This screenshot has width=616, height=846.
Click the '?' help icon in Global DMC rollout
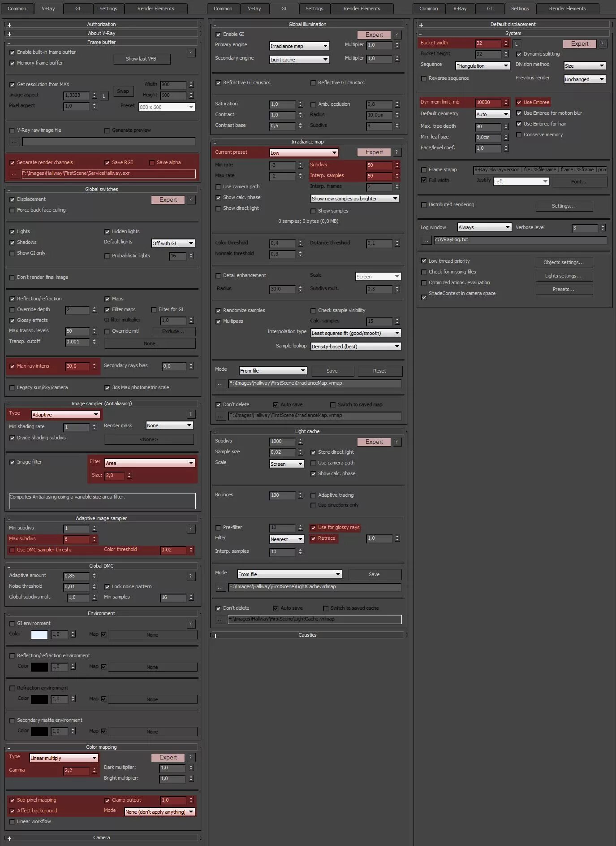coord(190,576)
